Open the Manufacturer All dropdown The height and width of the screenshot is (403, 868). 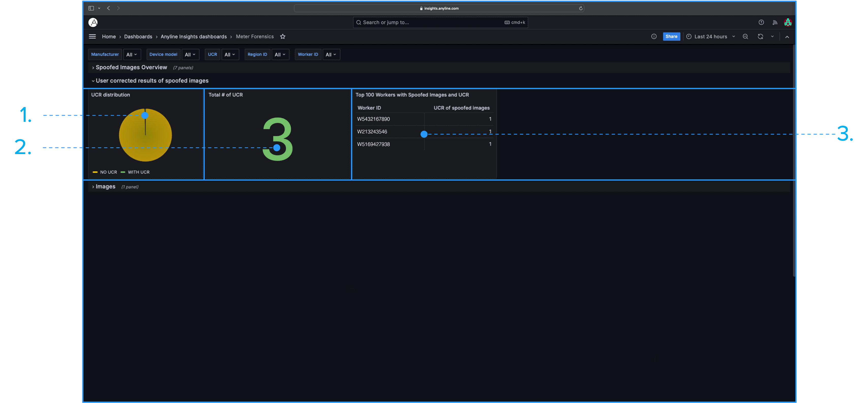[x=132, y=55]
